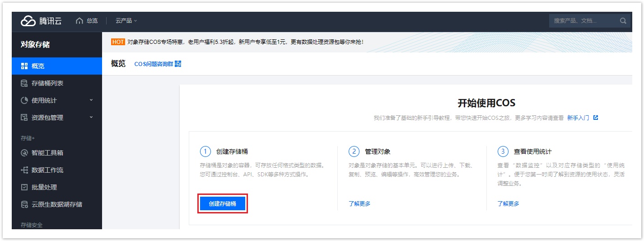The height and width of the screenshot is (241, 644).
Task: Expand the 资源包管理 chevron
Action: click(x=91, y=117)
